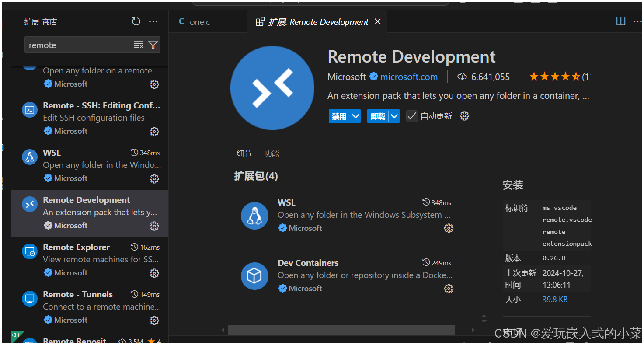Open editor more actions menu at top right
The image size is (644, 345).
point(637,21)
